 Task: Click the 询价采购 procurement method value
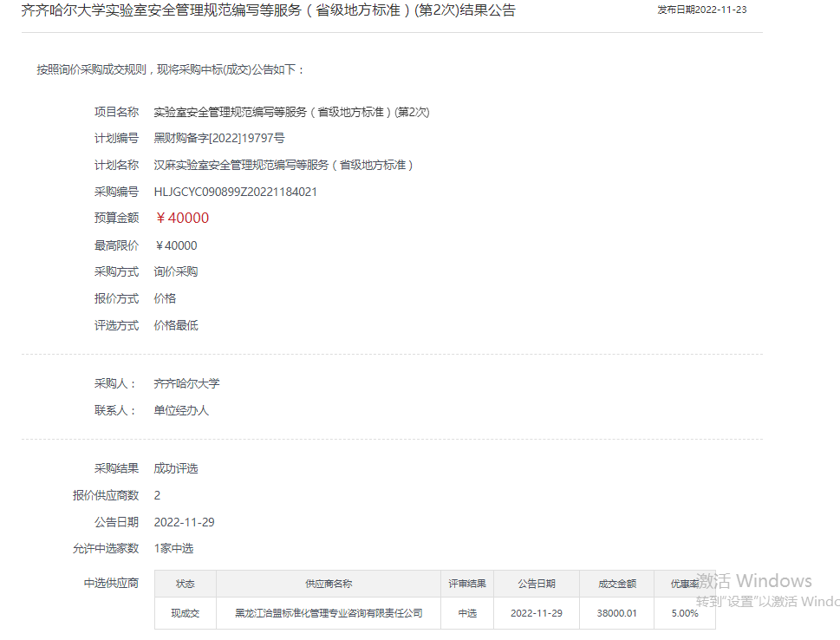(176, 271)
